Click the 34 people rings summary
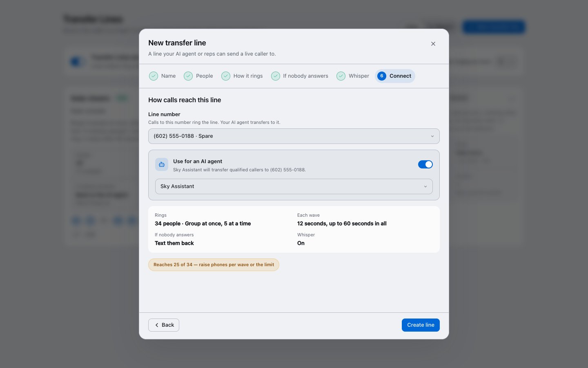The image size is (588, 368). (x=203, y=224)
